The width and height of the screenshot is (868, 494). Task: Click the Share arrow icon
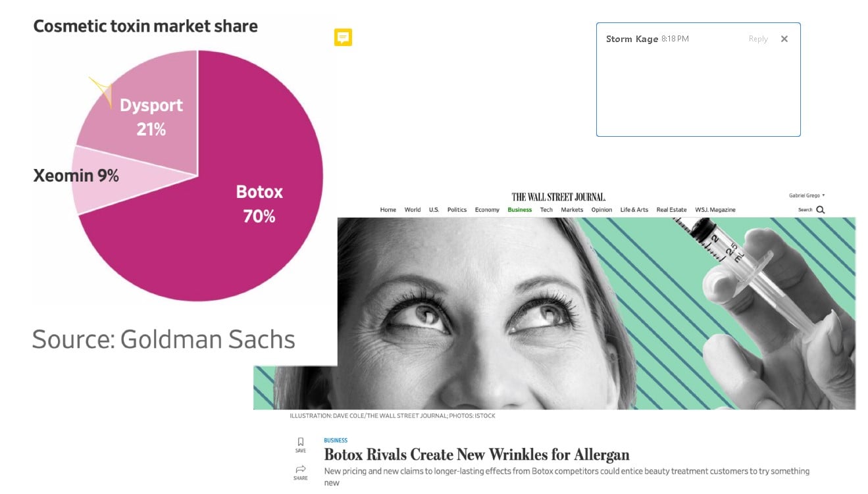tap(300, 470)
